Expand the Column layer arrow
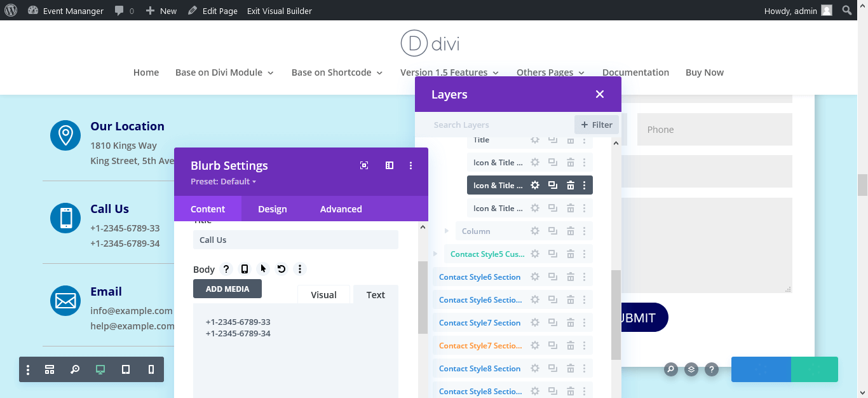Screen dimensions: 868x398 click(x=447, y=231)
